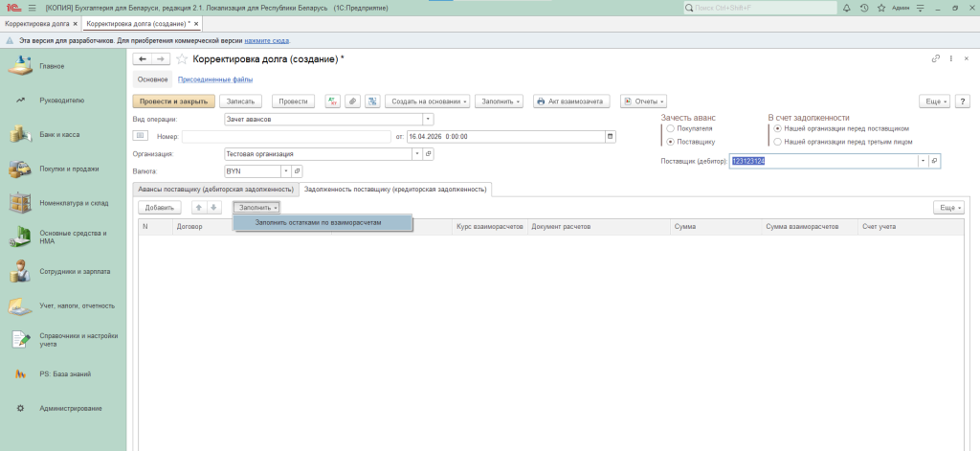Expand the Вид операции dropdown
The height and width of the screenshot is (451, 980).
coord(428,120)
